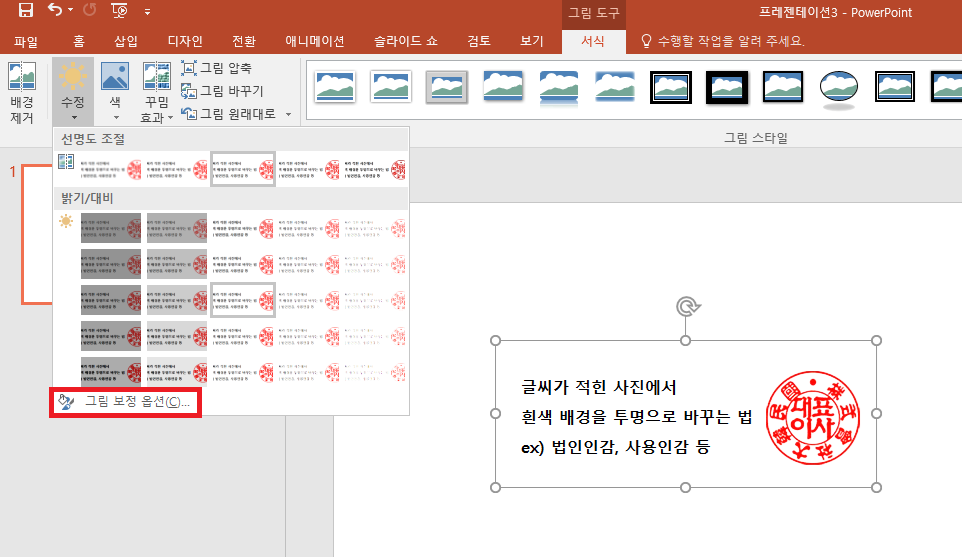Apply the third highlighted gray-frame picture style

(x=447, y=86)
